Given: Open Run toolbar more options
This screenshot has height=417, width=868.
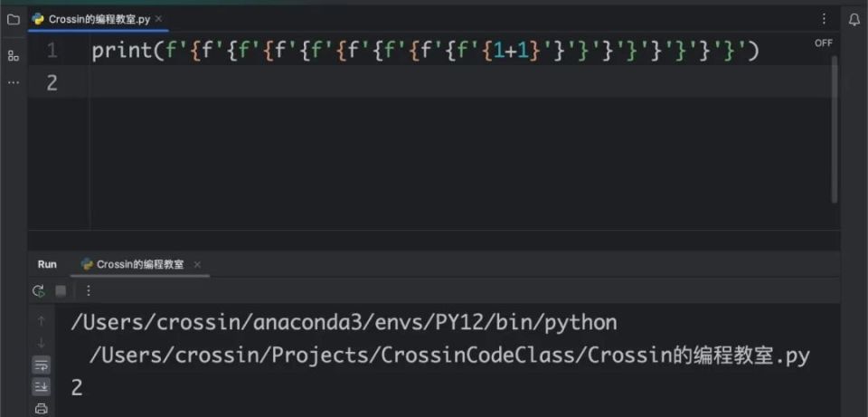Looking at the screenshot, I should (88, 290).
